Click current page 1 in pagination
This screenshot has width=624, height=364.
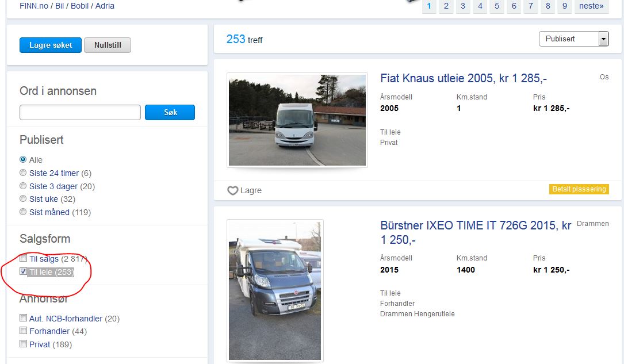(x=429, y=6)
